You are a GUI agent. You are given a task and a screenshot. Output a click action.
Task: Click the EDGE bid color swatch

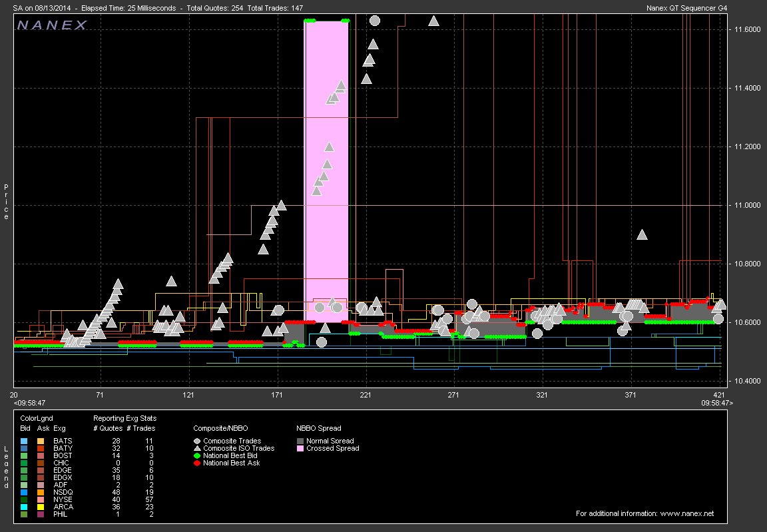click(24, 470)
